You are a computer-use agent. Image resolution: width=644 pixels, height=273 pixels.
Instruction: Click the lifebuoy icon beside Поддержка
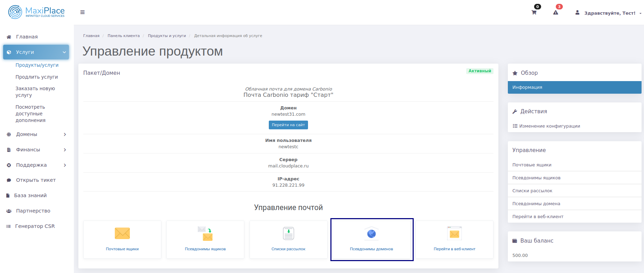(9, 165)
